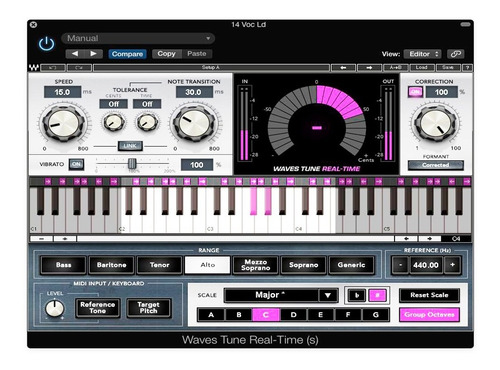Click the sidechain link icon
The height and width of the screenshot is (370, 500).
[455, 54]
